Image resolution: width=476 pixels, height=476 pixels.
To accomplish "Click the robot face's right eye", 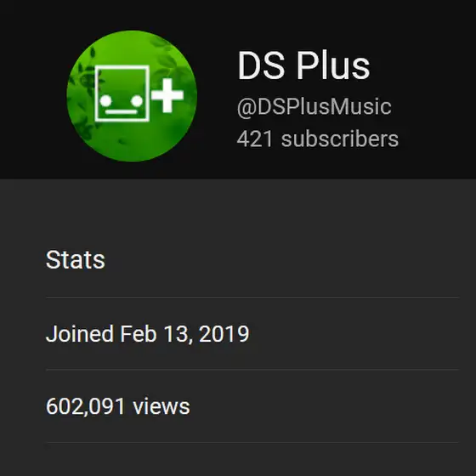I will (x=137, y=101).
